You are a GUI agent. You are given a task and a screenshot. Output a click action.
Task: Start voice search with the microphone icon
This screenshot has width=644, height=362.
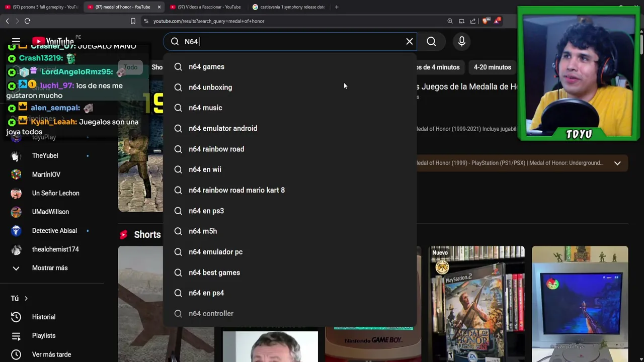click(x=462, y=42)
